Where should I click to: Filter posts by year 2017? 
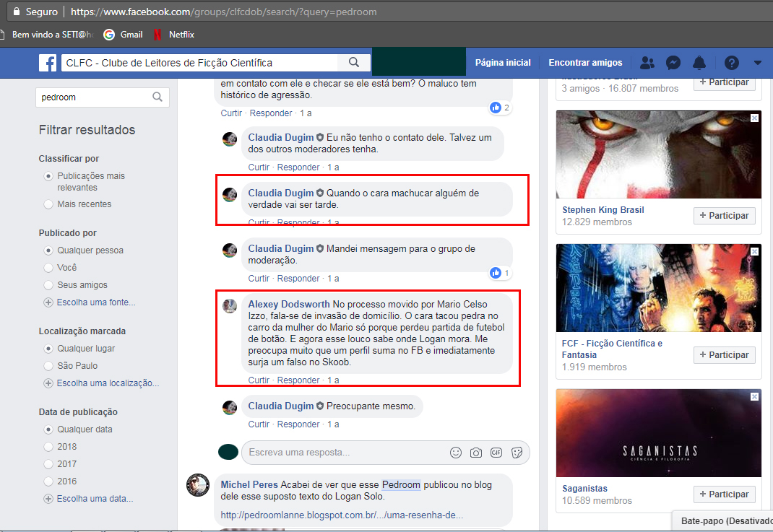tap(48, 463)
